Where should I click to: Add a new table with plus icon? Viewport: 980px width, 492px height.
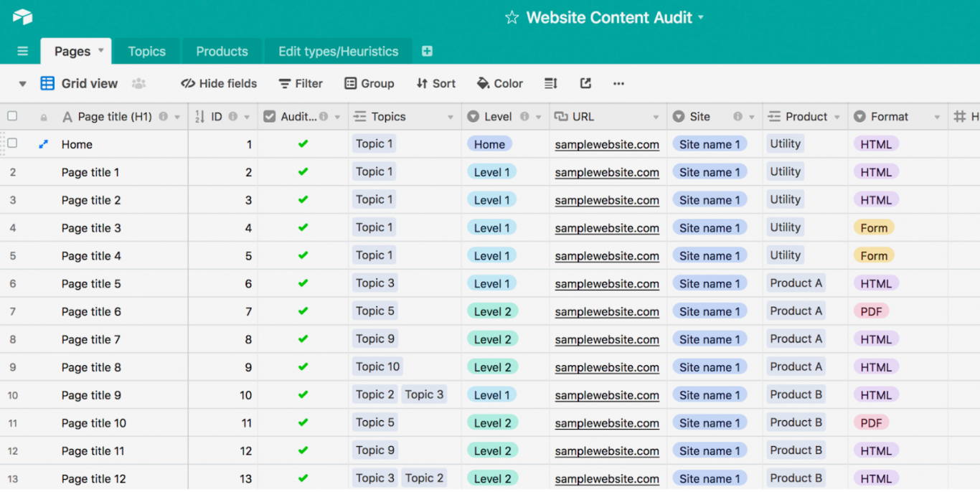coord(427,51)
